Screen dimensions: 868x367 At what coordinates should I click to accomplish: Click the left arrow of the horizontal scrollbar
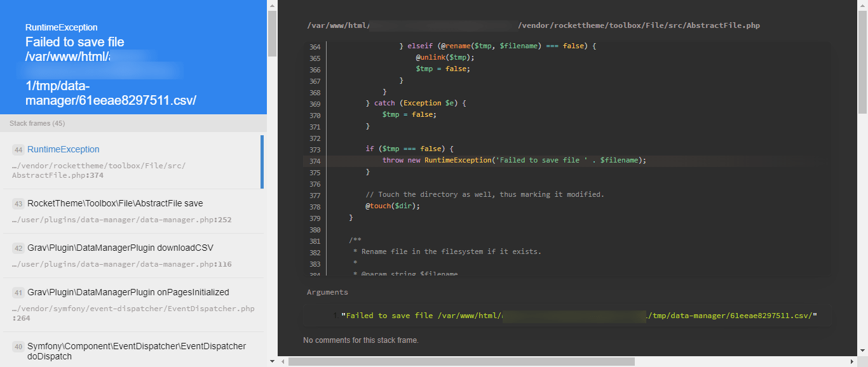283,361
